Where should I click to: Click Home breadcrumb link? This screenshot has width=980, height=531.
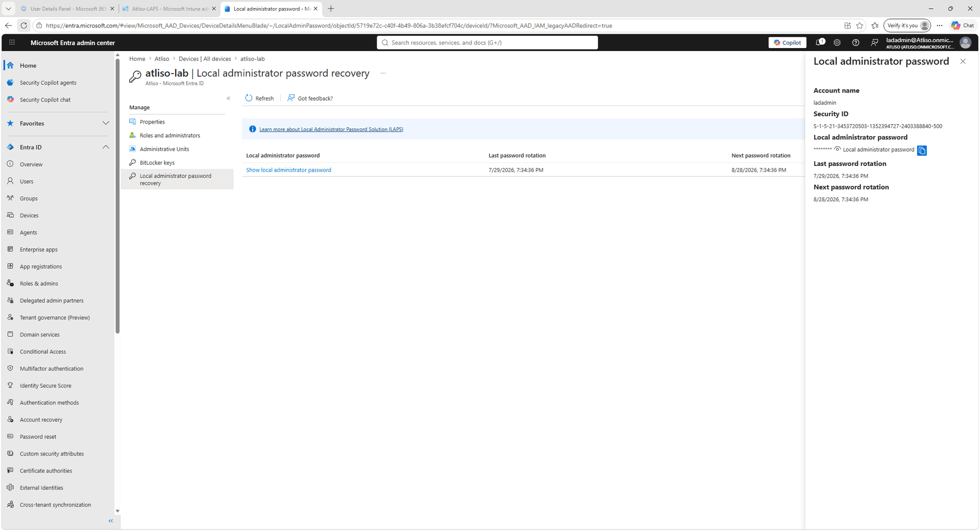[137, 59]
